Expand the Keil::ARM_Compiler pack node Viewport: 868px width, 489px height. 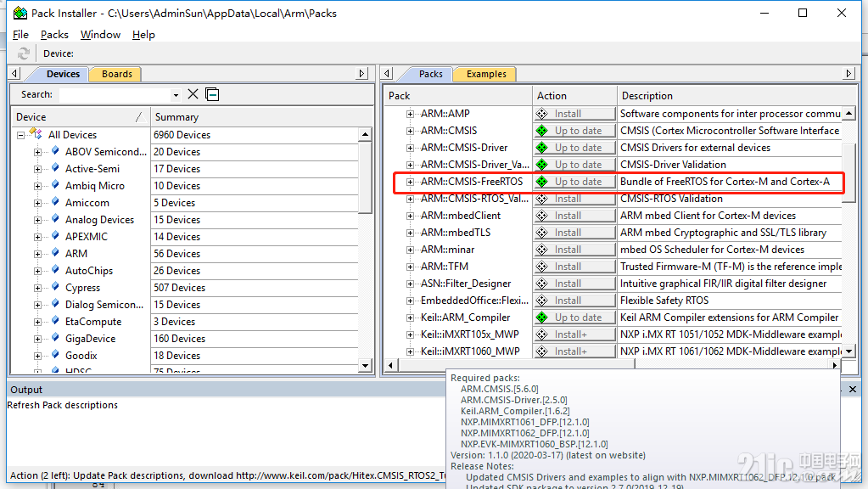point(410,318)
